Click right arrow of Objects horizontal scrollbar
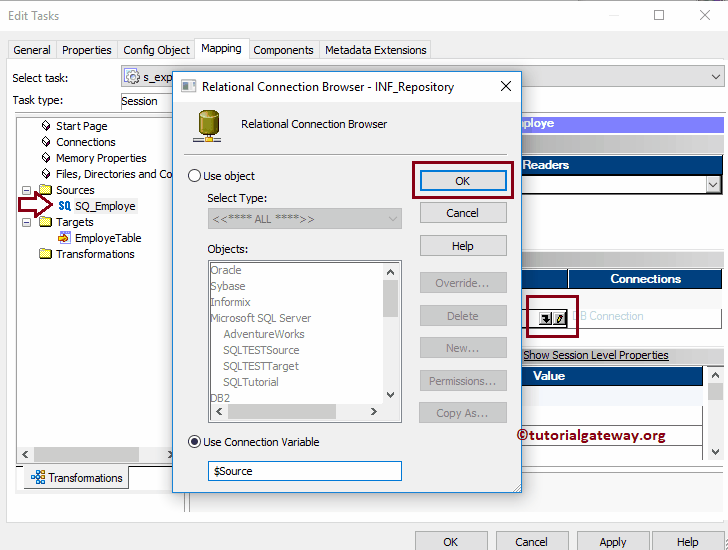 [x=373, y=412]
